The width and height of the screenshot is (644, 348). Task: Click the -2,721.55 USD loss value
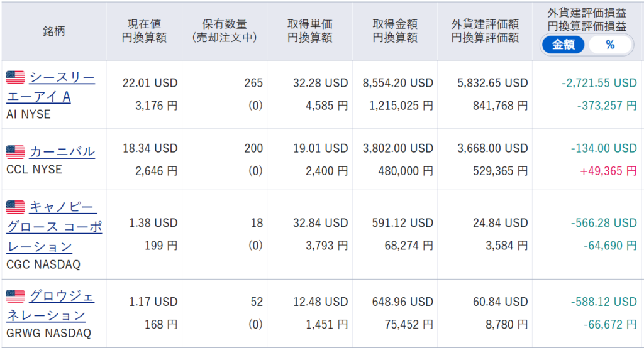point(599,83)
